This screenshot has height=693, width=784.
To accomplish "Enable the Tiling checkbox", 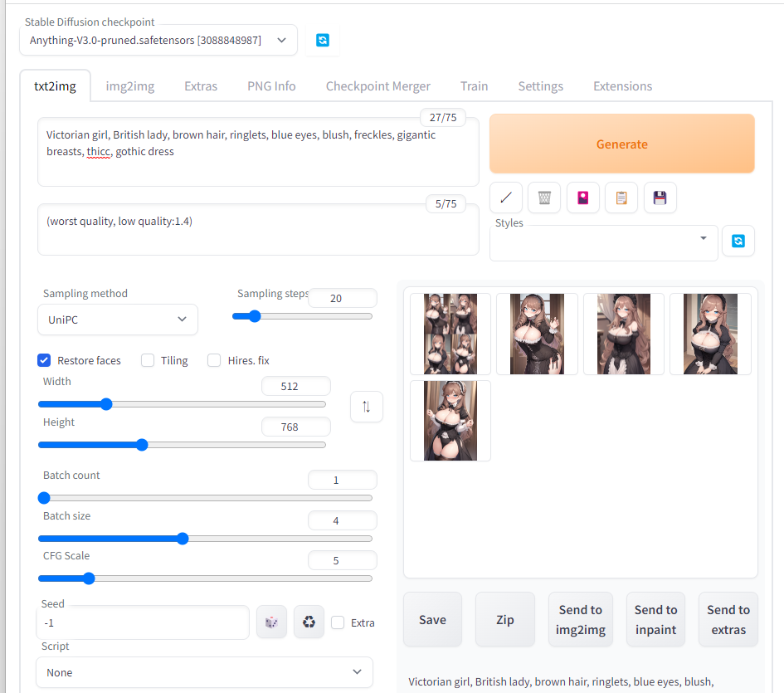I will 148,360.
